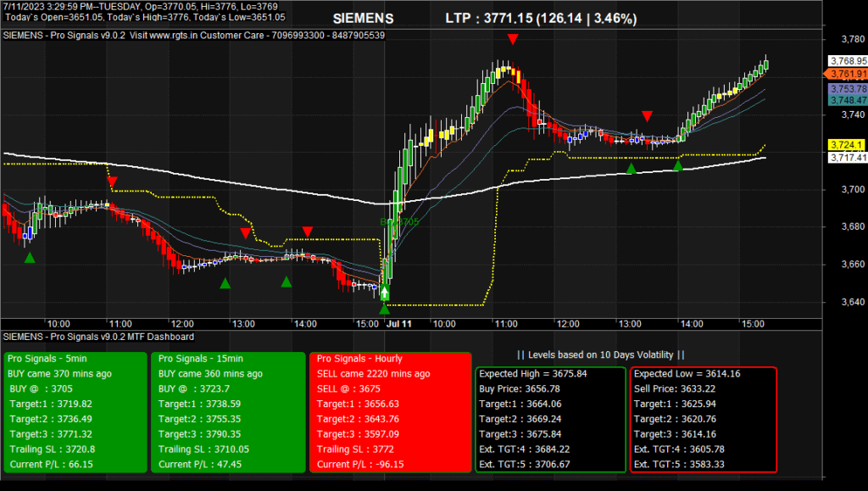Select the white 3,768.95 price tag
The image size is (868, 491).
(848, 61)
